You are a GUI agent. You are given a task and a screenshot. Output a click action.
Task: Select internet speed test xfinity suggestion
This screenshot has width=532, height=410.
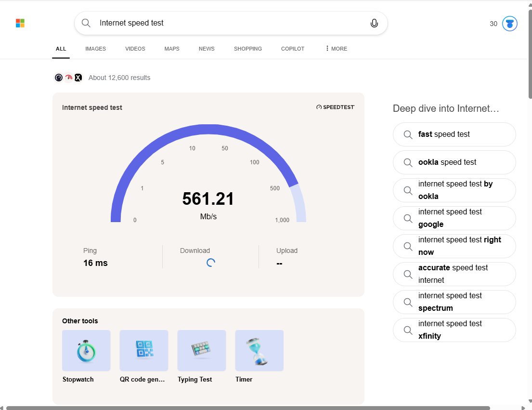coord(454,330)
